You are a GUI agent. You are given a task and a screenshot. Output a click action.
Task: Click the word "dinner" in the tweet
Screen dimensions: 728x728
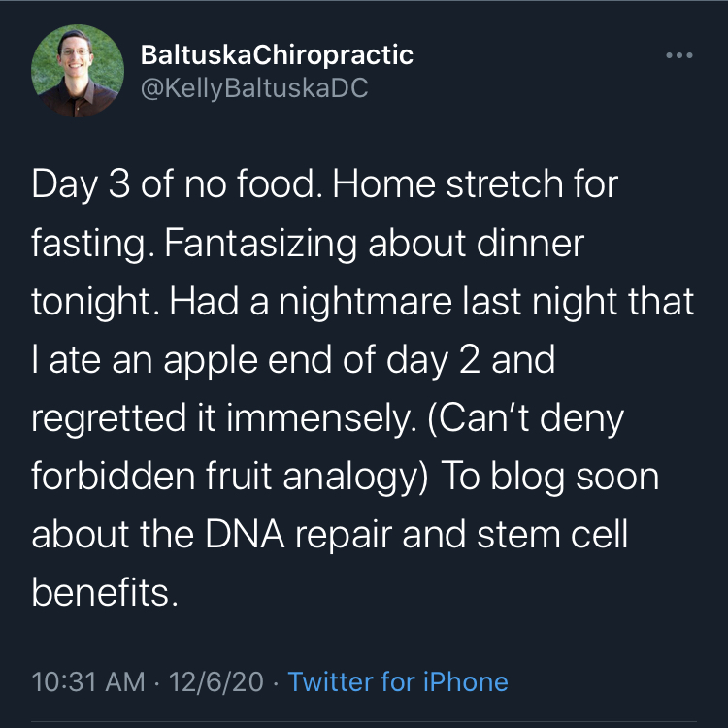pyautogui.click(x=530, y=244)
